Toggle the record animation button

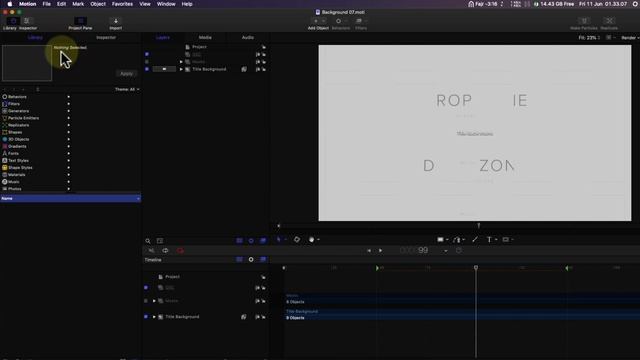180,251
